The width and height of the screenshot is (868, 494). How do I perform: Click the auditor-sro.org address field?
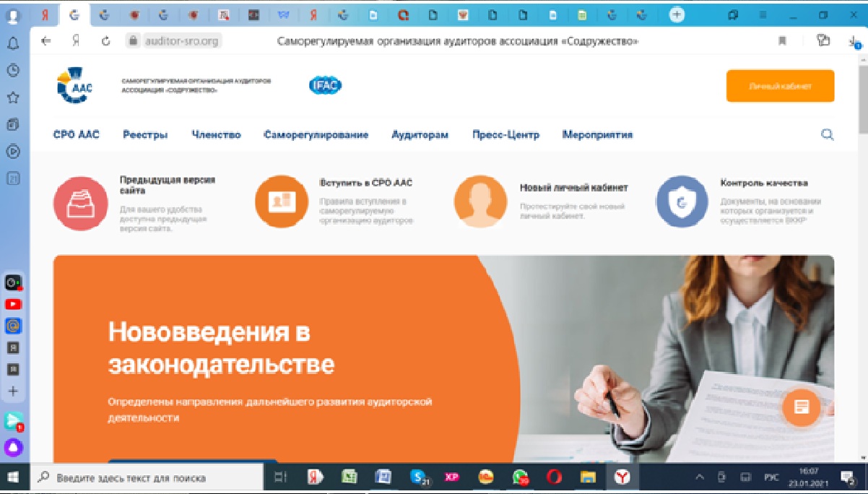point(181,41)
